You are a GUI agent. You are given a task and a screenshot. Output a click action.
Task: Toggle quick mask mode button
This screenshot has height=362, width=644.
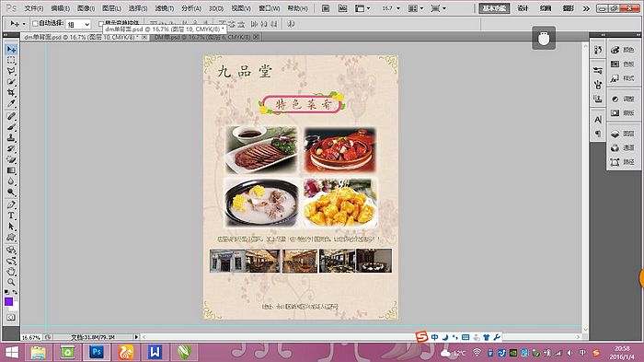point(11,318)
